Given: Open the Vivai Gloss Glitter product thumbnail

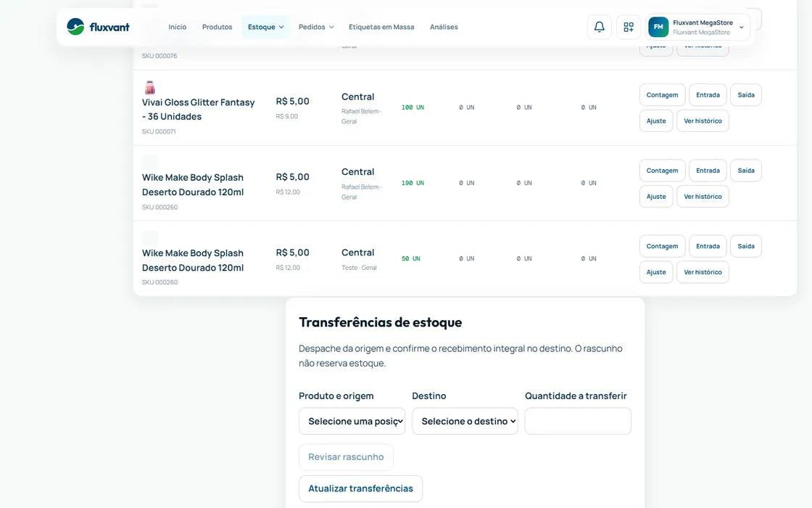Looking at the screenshot, I should pyautogui.click(x=149, y=87).
